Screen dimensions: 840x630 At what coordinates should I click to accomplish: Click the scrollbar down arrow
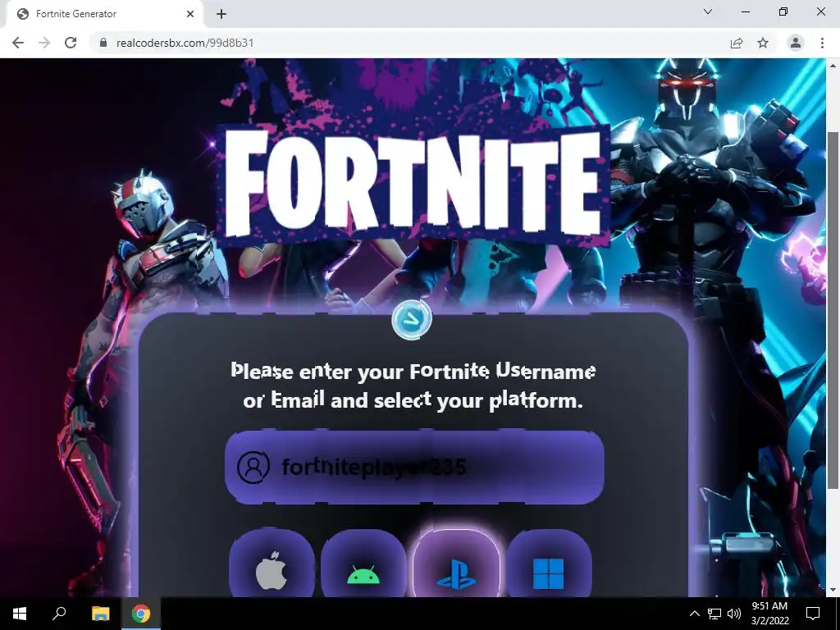(833, 590)
